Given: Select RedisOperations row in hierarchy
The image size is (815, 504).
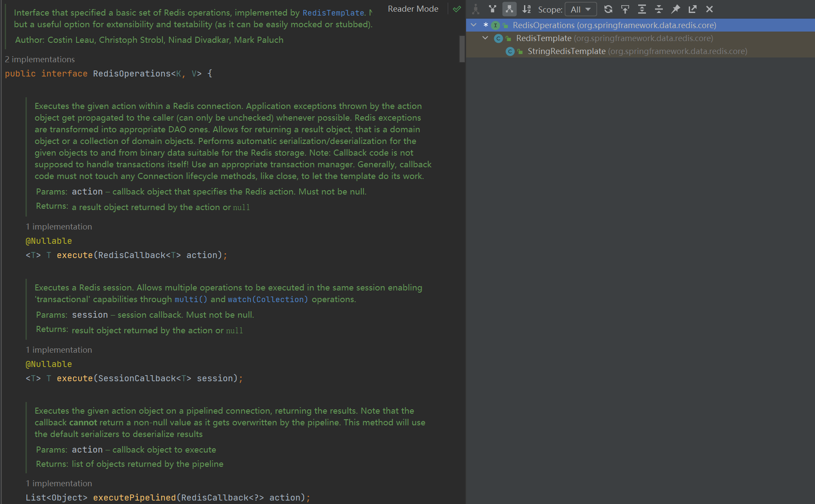Looking at the screenshot, I should [641, 25].
